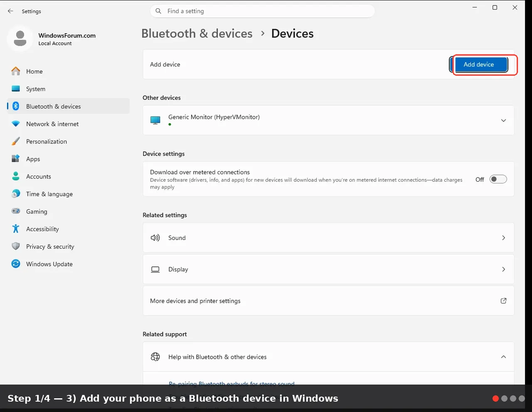Select Apps in the sidebar

pyautogui.click(x=69, y=159)
